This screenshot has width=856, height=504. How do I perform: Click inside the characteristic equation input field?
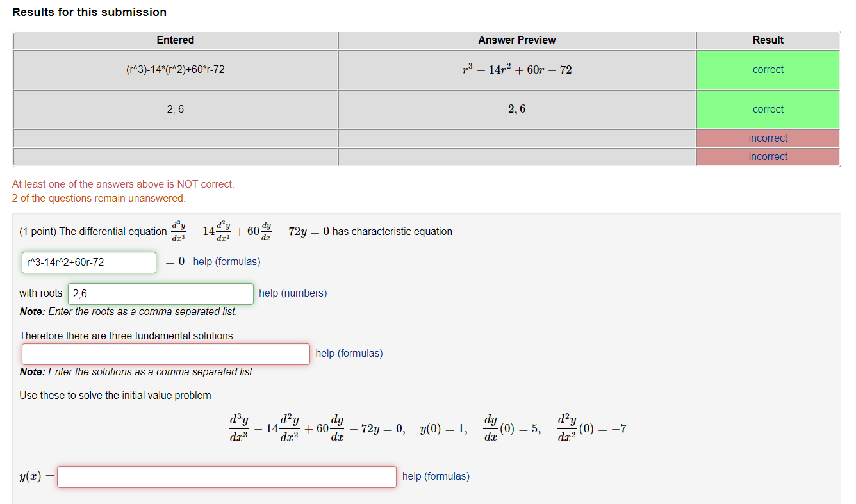pyautogui.click(x=88, y=262)
